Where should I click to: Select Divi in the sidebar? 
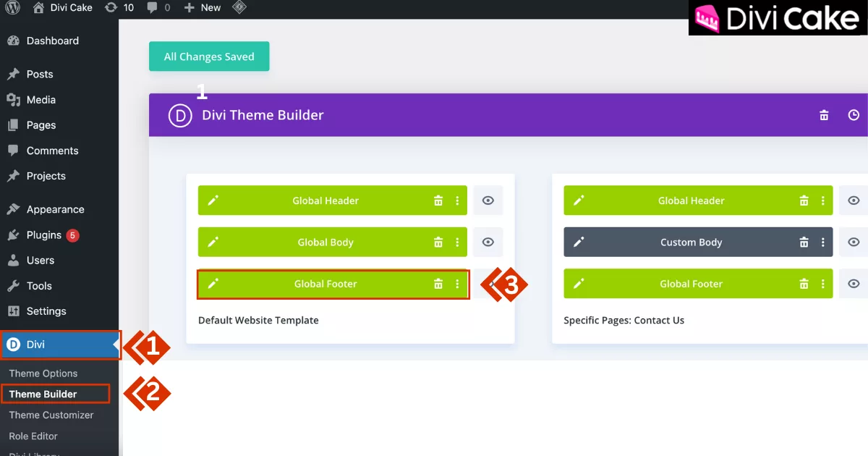[59, 345]
